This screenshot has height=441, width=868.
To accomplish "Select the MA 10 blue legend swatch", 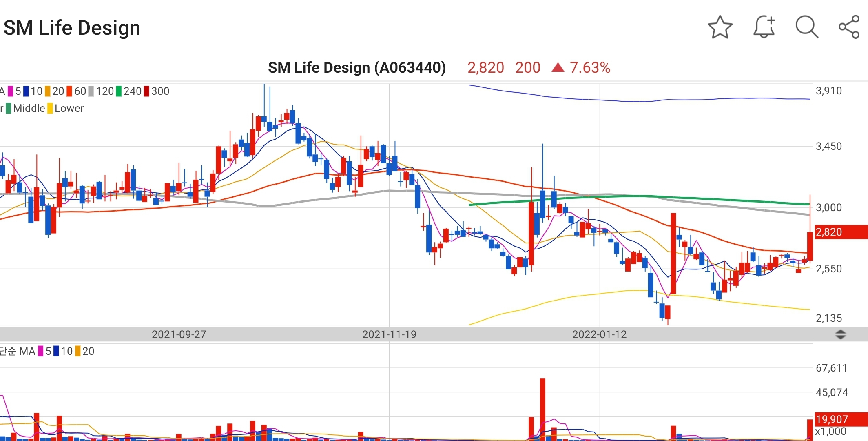I will pos(26,91).
